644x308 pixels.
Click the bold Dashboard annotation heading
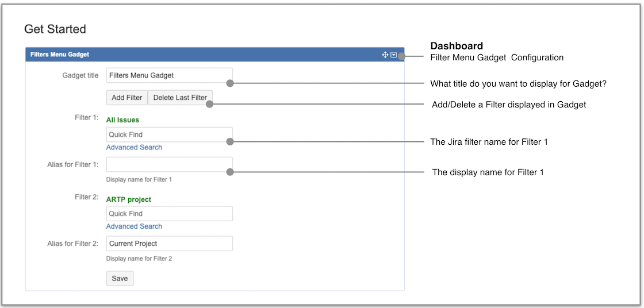[457, 46]
